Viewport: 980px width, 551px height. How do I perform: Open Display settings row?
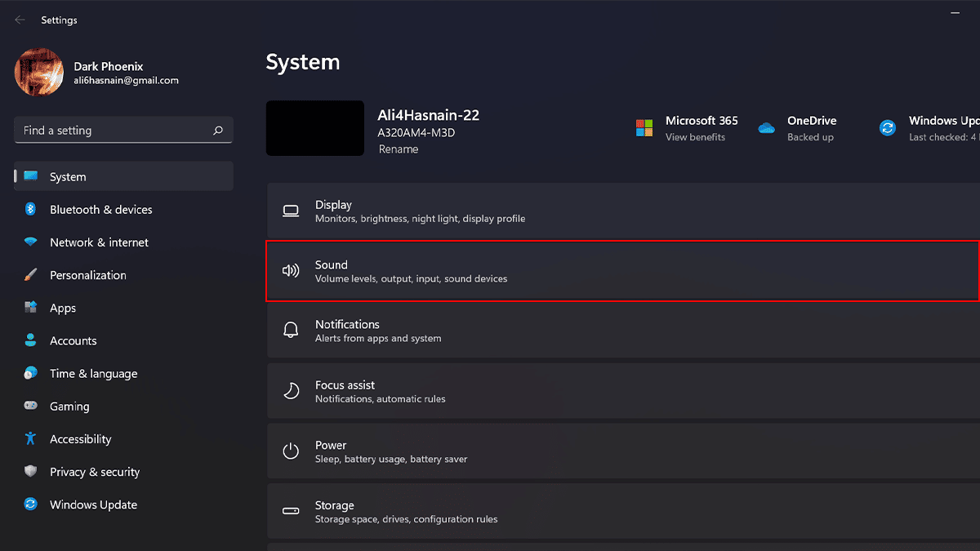(621, 211)
